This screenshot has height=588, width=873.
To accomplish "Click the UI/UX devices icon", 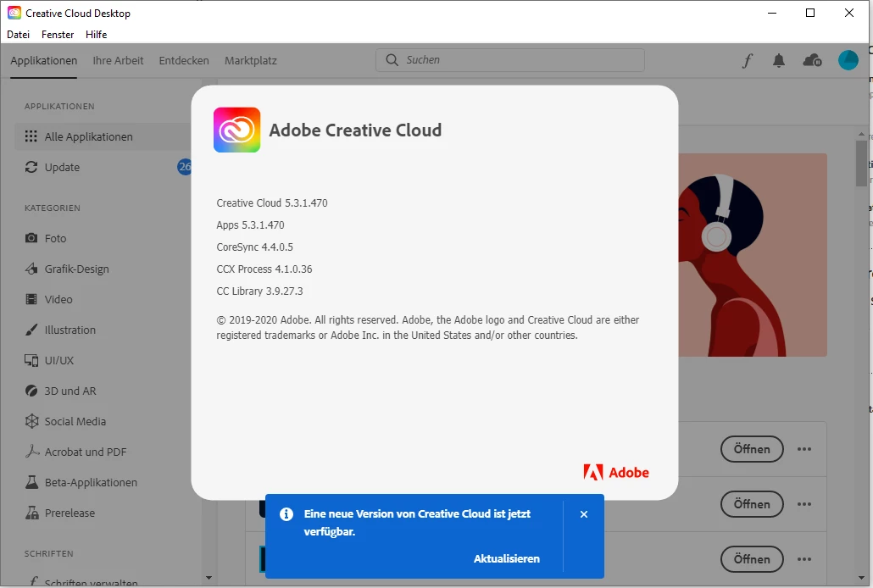I will tap(31, 360).
